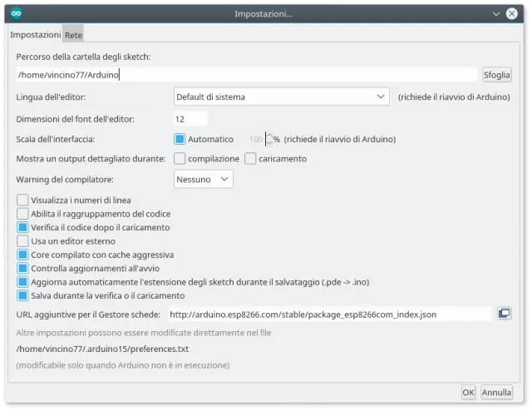Click the title bar collapse chevron icon

point(496,14)
